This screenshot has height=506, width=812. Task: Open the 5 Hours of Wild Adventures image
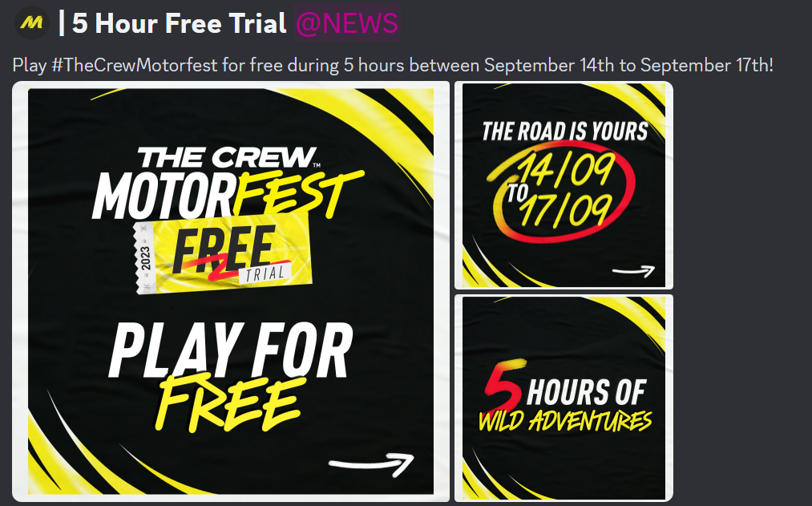point(564,399)
